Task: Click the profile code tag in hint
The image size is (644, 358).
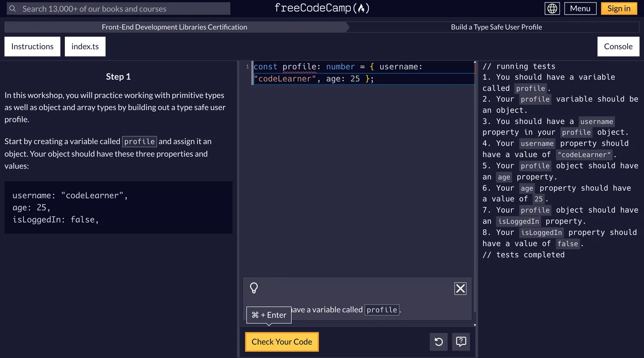Action: click(x=382, y=310)
